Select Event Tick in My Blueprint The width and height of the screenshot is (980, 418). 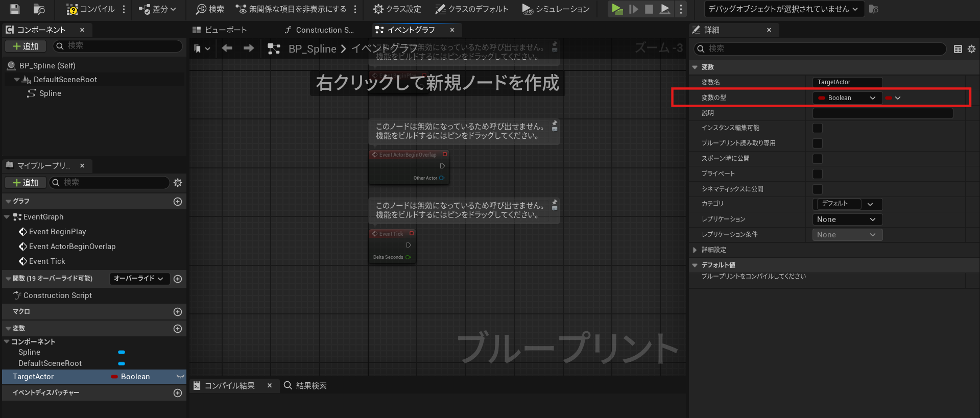(x=47, y=261)
